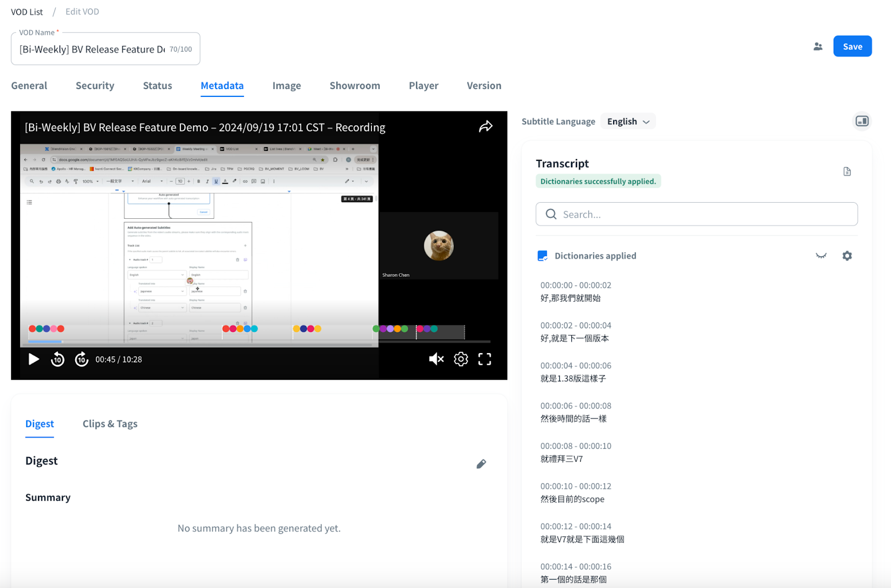891x588 pixels.
Task: Toggle the picture-in-picture layout button
Action: click(861, 121)
